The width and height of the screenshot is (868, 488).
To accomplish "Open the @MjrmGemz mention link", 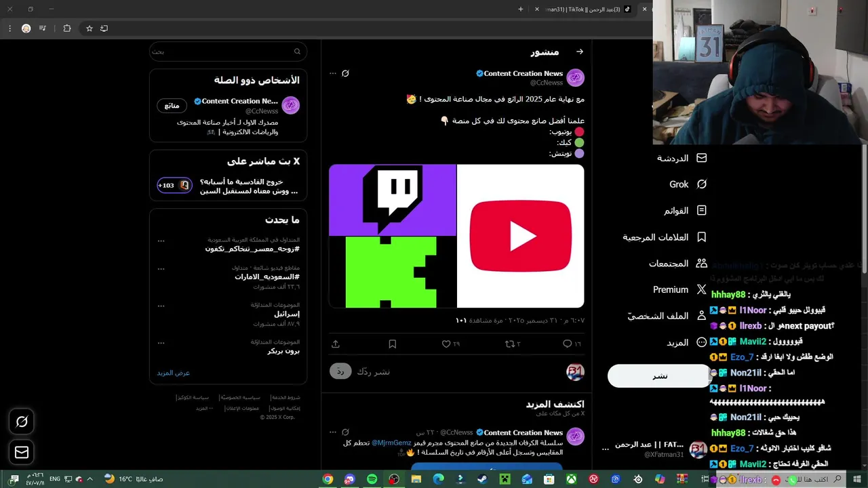I will [391, 443].
